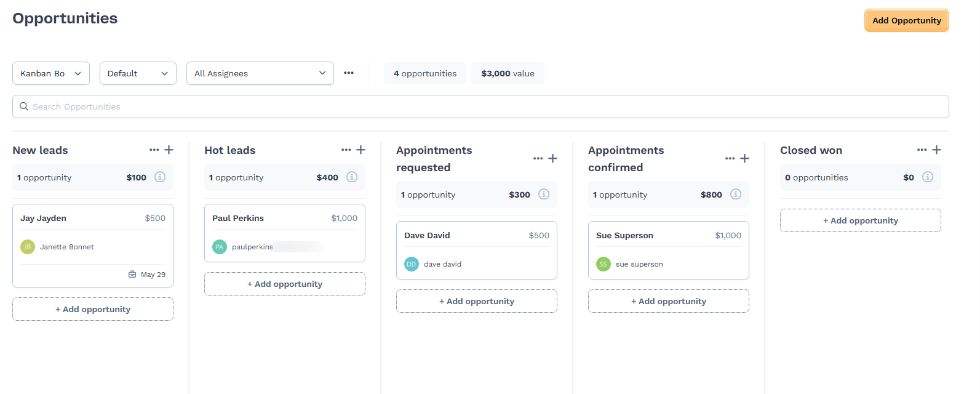Open info tooltip for Appointments requested value
Screen dimensions: 980x394
pos(543,194)
